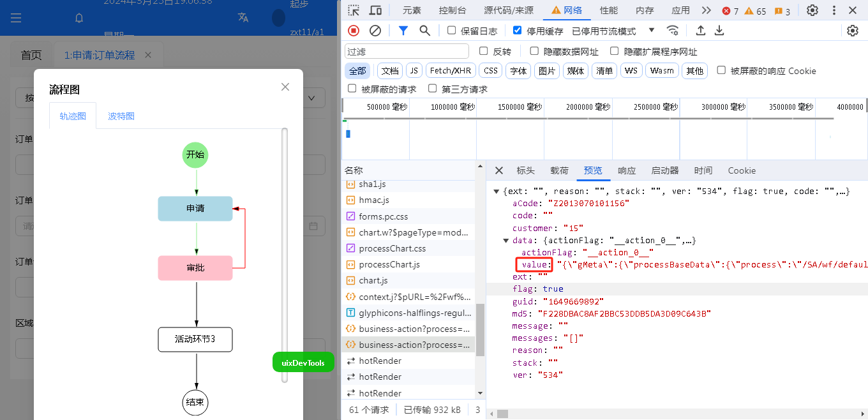Screen dimensions: 868x420
Task: Click the hamburger menu icon in app header
Action: [16, 18]
